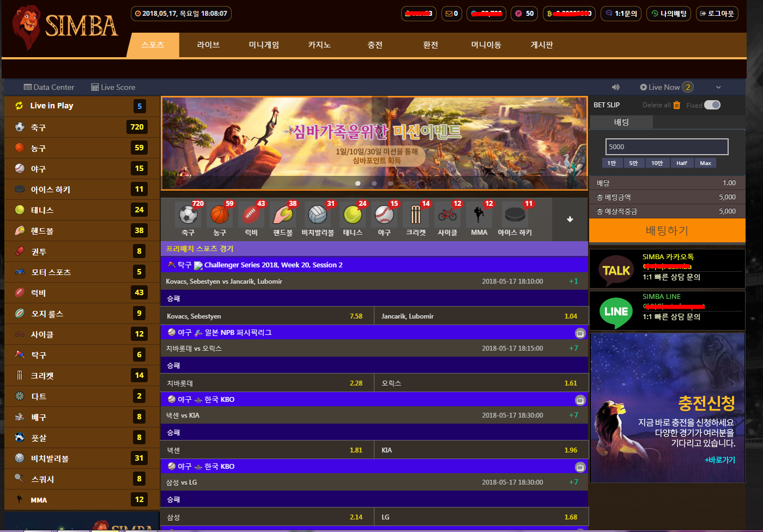Open the KakaoTalk TALK icon
The height and width of the screenshot is (532, 763).
pyautogui.click(x=616, y=270)
